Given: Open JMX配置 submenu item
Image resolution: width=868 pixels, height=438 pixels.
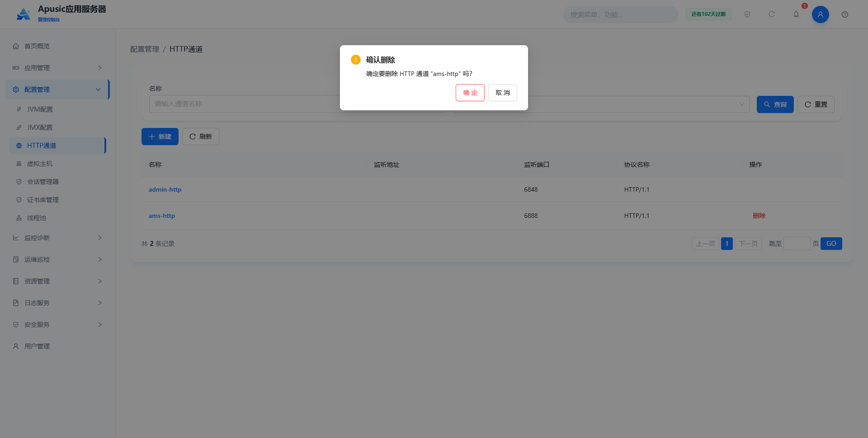Looking at the screenshot, I should click(x=58, y=127).
